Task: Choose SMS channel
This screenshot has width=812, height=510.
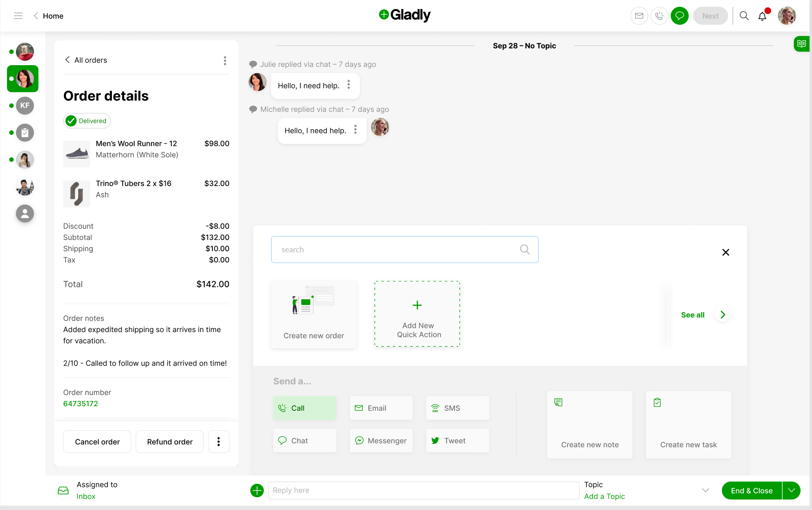Action: (x=458, y=408)
